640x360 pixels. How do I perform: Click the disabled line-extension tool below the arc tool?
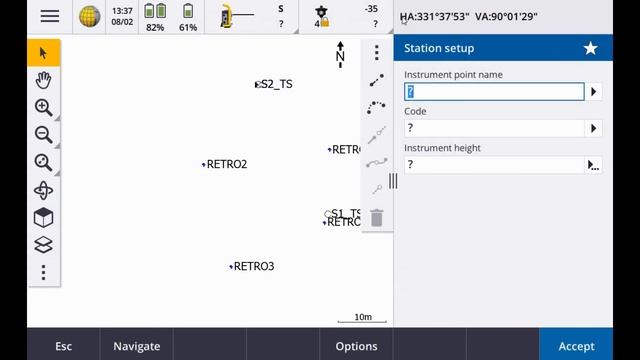pyautogui.click(x=377, y=135)
